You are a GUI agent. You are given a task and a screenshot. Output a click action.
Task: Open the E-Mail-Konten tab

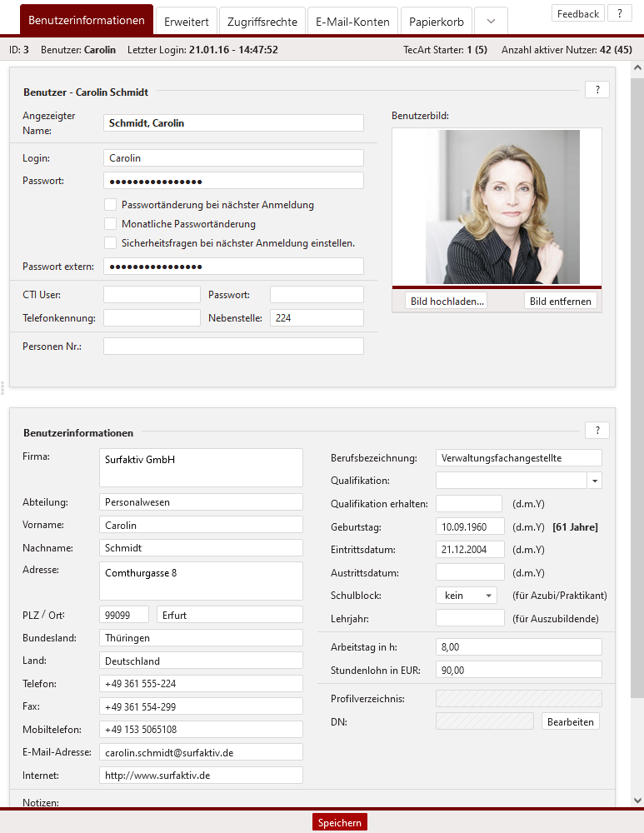(352, 22)
